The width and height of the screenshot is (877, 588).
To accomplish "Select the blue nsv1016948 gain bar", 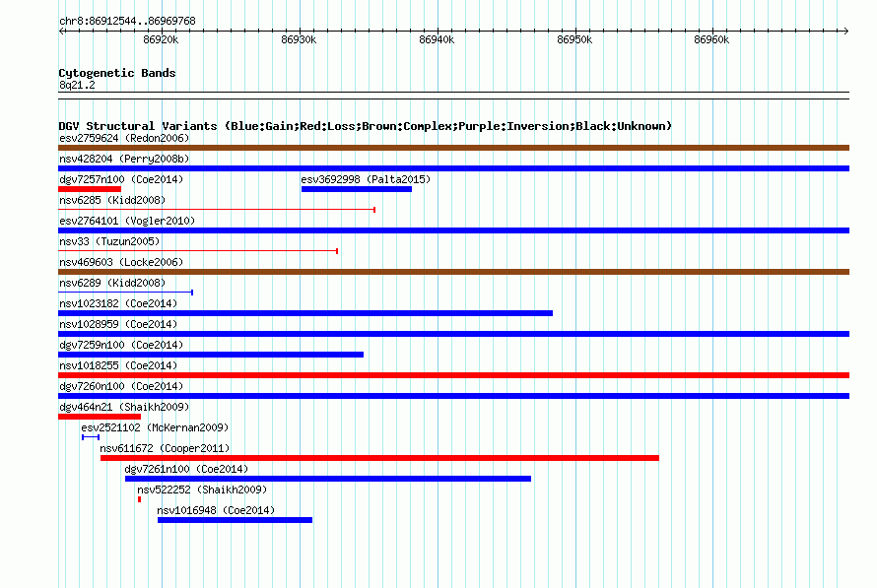I will click(x=235, y=520).
